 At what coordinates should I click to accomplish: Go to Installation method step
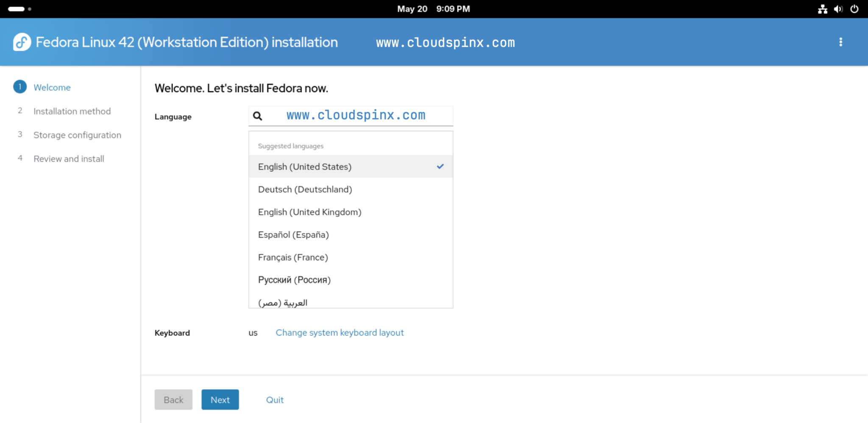[x=72, y=111]
